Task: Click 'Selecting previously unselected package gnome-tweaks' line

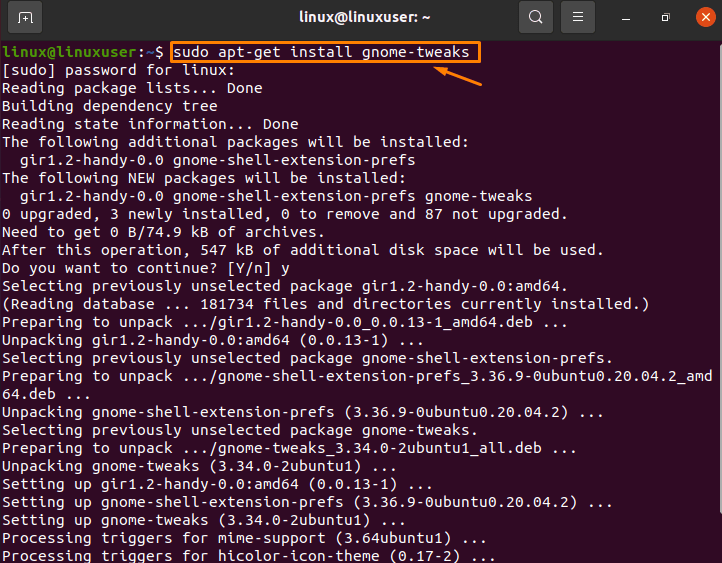Action: click(240, 430)
